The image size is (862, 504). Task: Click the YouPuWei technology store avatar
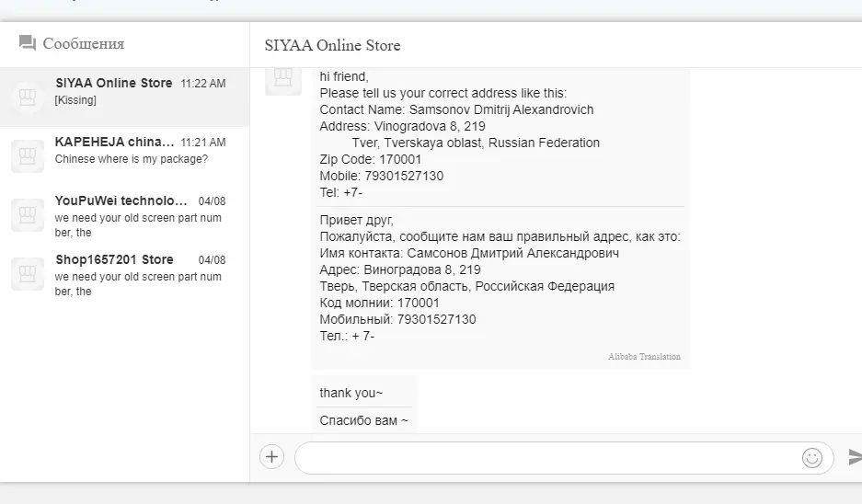[28, 215]
